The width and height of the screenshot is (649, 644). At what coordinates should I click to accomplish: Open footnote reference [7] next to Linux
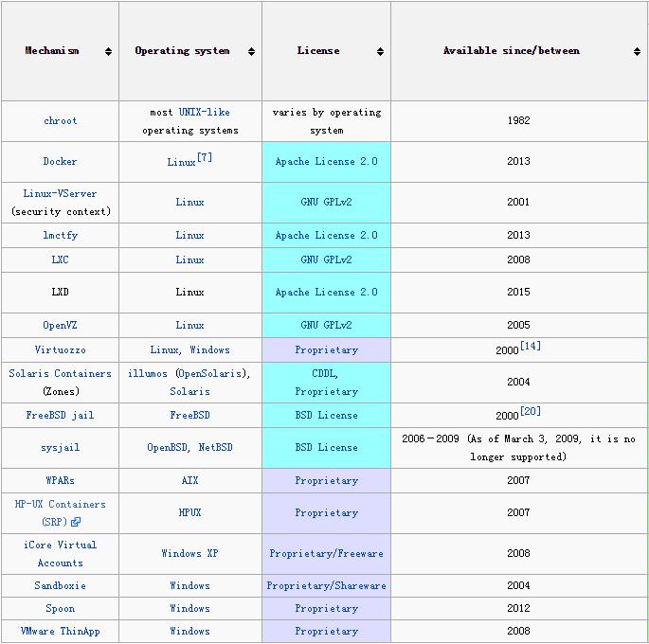pyautogui.click(x=205, y=157)
